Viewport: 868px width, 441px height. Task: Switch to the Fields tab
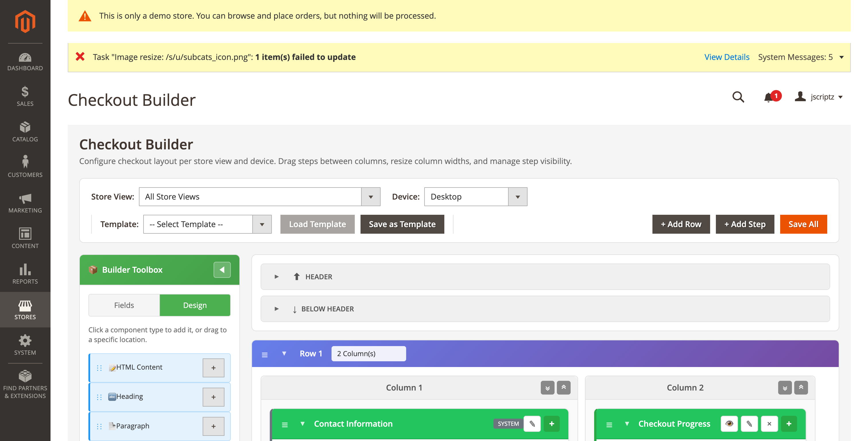click(124, 305)
